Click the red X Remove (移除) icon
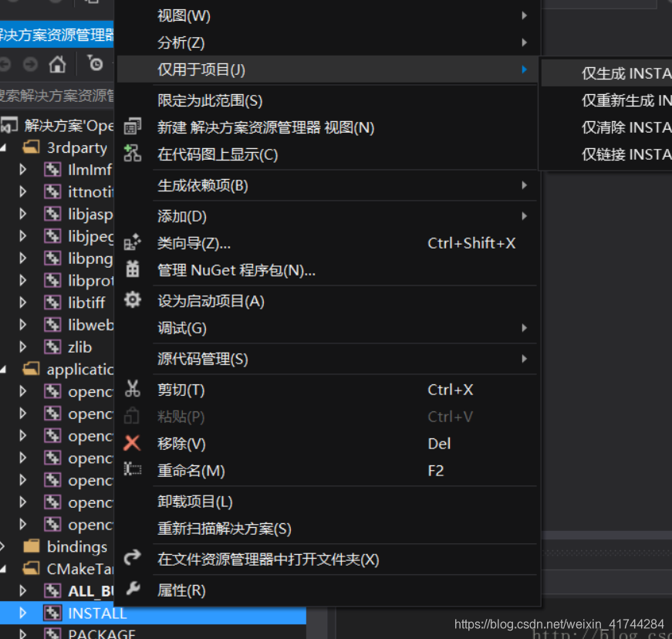 (x=132, y=444)
